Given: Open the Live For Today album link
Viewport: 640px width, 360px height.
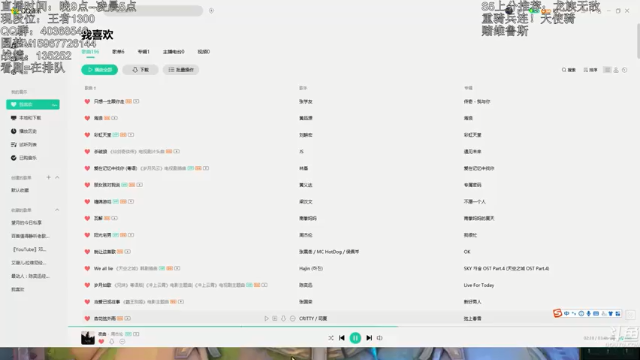Looking at the screenshot, I should (x=479, y=285).
